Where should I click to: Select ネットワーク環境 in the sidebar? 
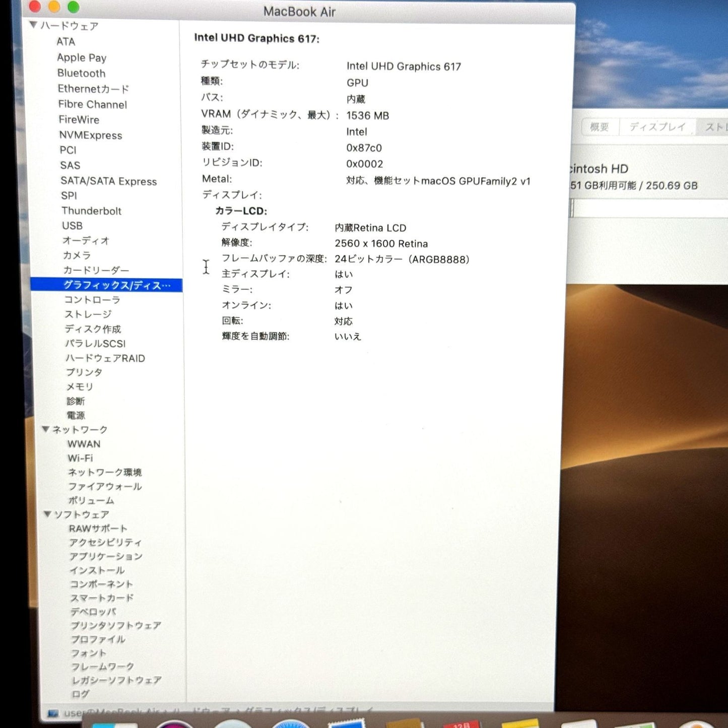pos(105,472)
